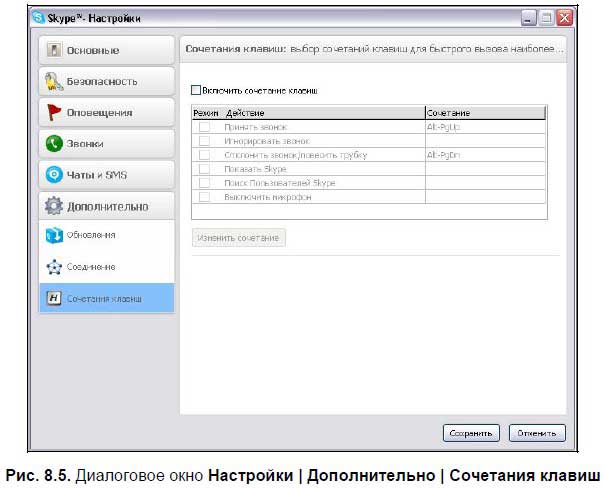
Task: Enable the Включить сочетание клавиш checkbox
Action: tap(196, 90)
